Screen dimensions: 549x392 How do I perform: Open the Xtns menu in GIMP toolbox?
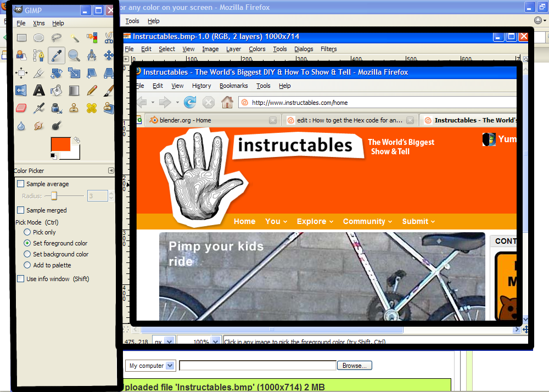tap(39, 23)
